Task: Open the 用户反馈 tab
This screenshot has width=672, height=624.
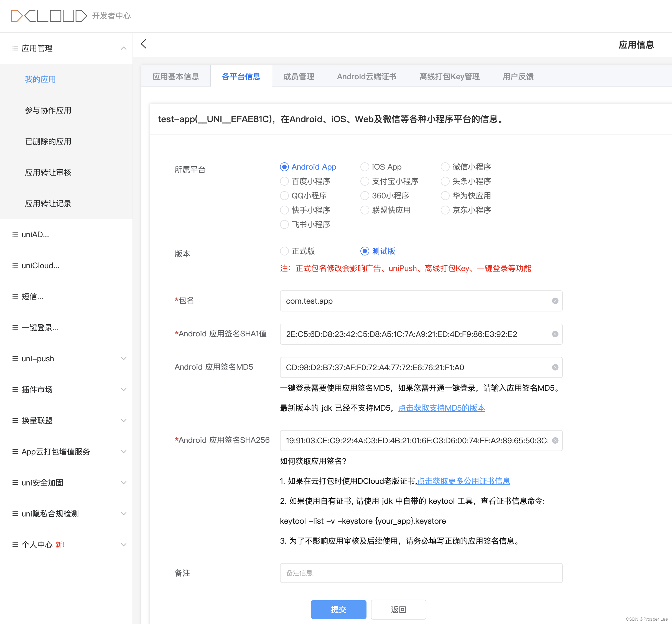Action: tap(518, 77)
